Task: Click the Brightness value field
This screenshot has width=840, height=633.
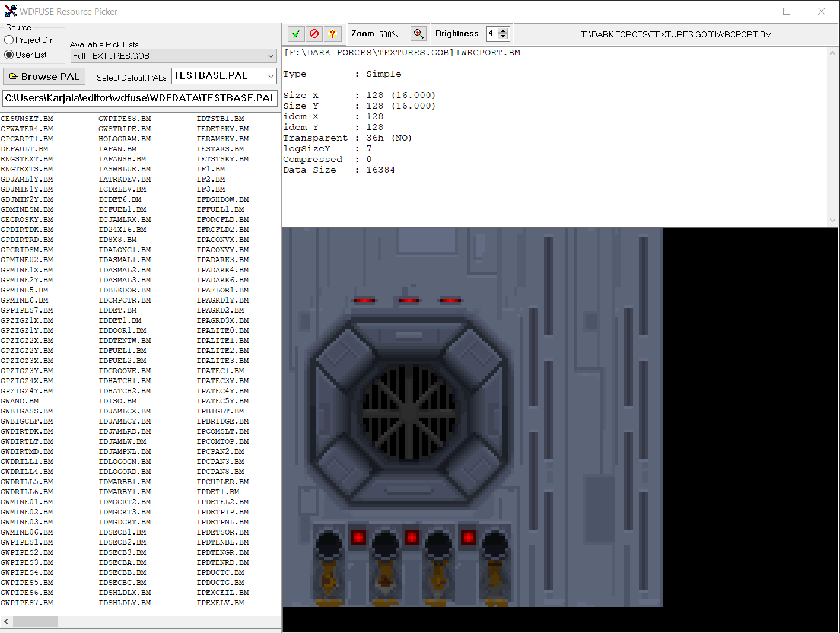Action: click(492, 34)
